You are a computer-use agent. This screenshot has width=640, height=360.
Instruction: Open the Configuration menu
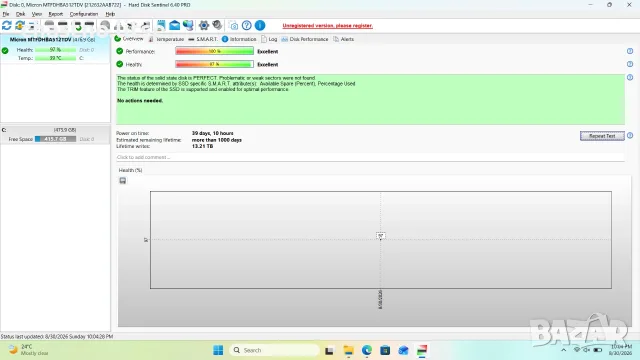click(84, 14)
